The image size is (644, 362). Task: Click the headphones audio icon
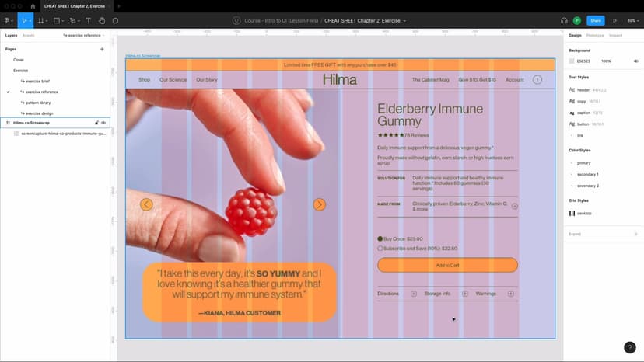click(x=564, y=20)
